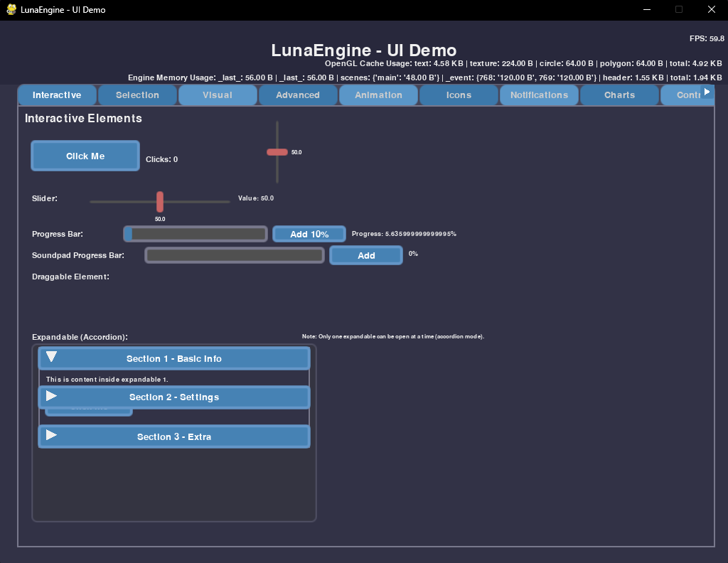Click the Click Me button

click(x=85, y=156)
